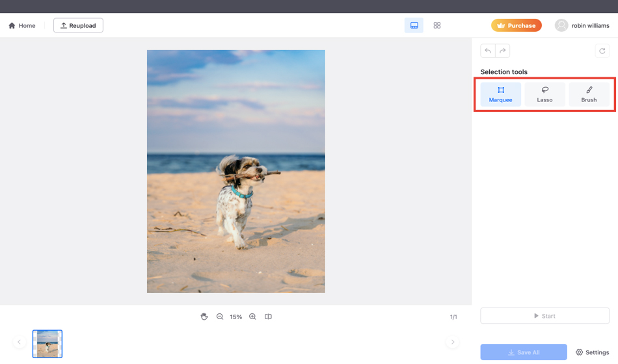Click the Reupload button

[78, 25]
